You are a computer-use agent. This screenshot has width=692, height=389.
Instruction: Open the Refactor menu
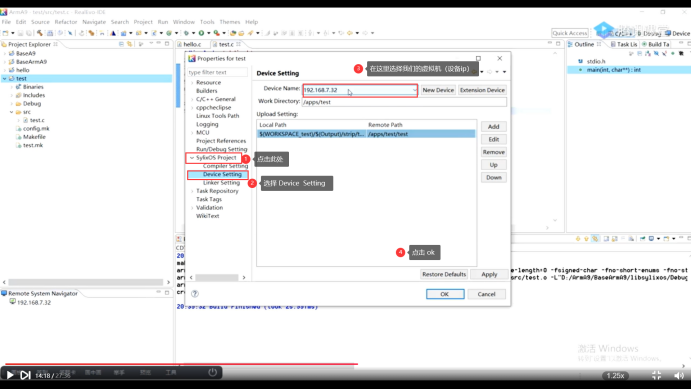[66, 22]
